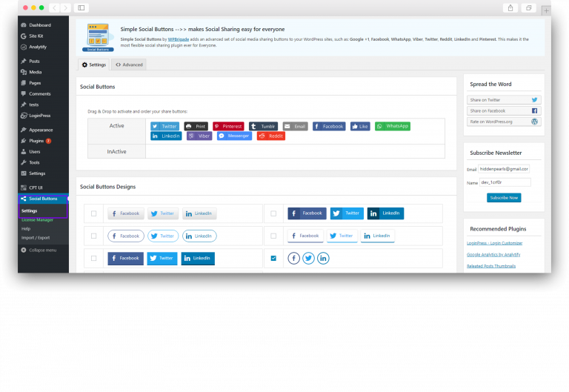
Task: Open the browser share menu
Action: [x=510, y=7]
